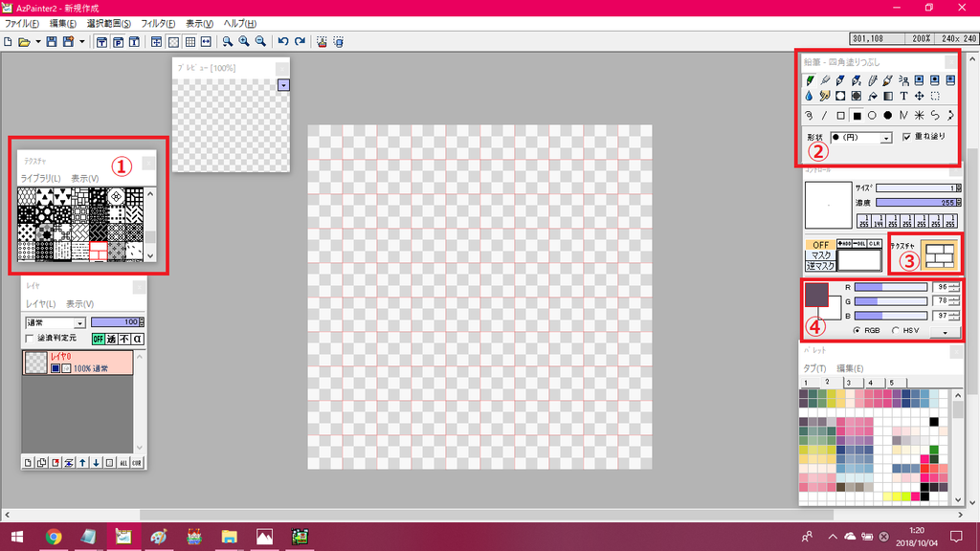Viewport: 980px width, 551px height.
Task: Click New file icon in main toolbar
Action: 8,42
